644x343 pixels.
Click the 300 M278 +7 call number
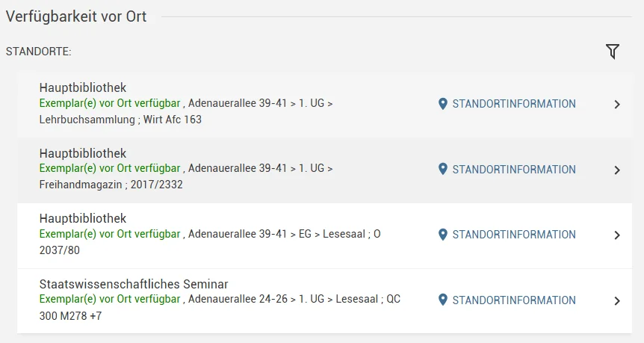pyautogui.click(x=71, y=316)
